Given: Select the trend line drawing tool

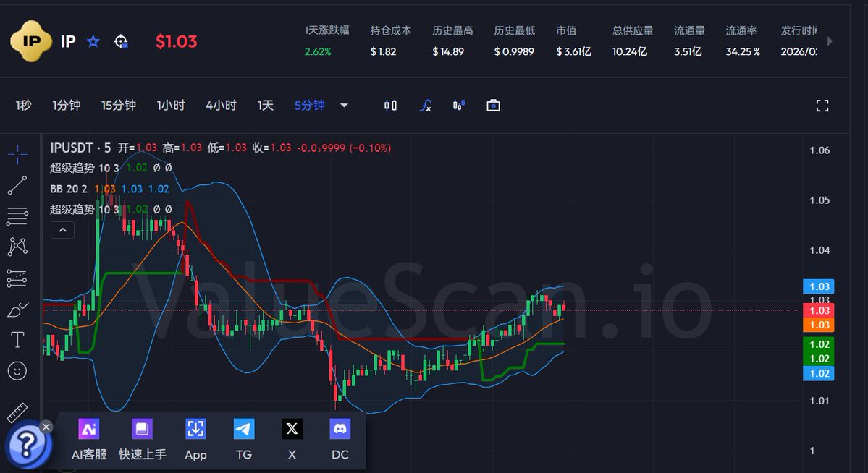Looking at the screenshot, I should pyautogui.click(x=17, y=185).
